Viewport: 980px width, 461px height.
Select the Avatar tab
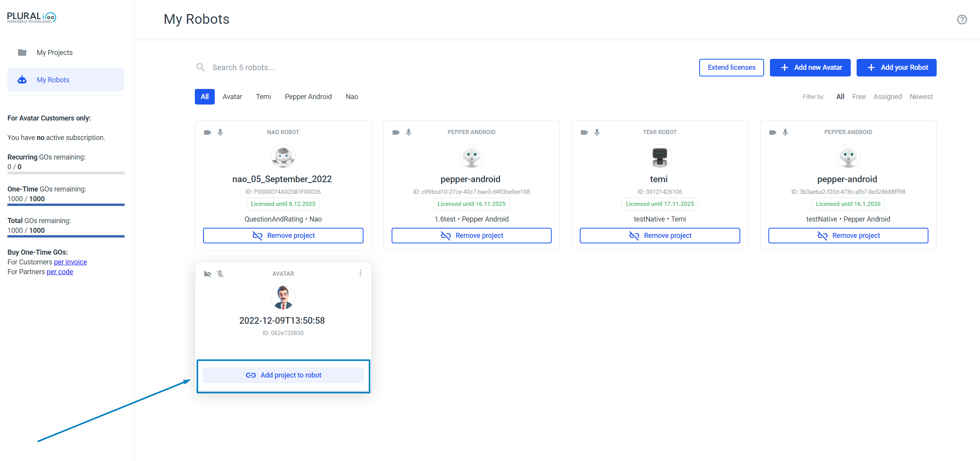click(x=232, y=97)
